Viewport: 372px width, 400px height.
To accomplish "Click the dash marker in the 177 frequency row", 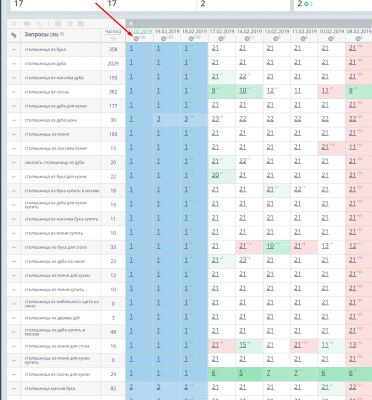I will (14, 106).
